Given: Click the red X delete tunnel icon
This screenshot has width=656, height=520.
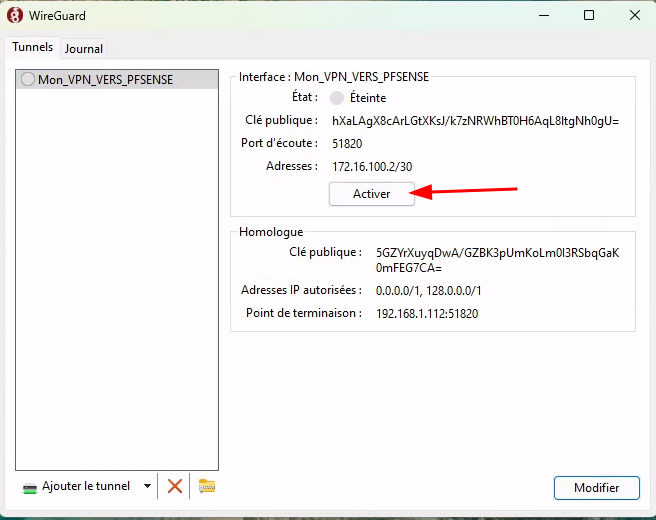Looking at the screenshot, I should (175, 486).
